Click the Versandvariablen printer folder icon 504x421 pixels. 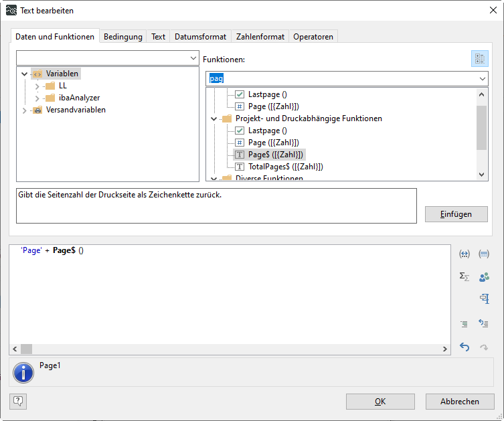click(x=37, y=110)
